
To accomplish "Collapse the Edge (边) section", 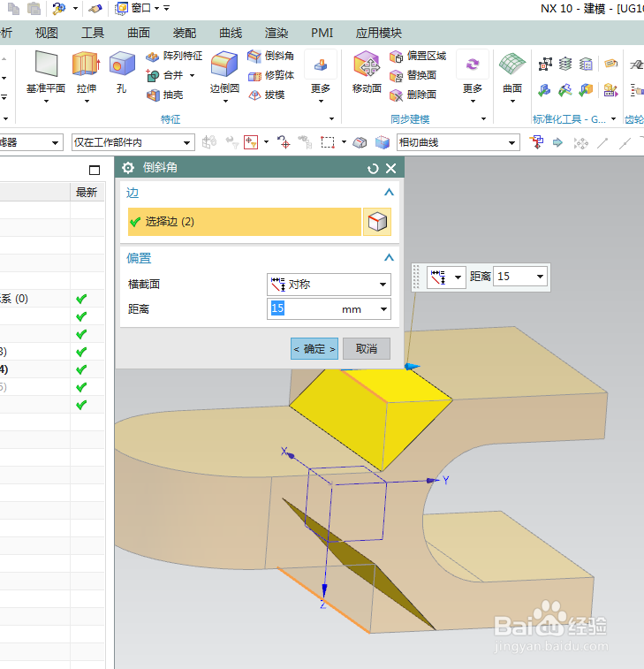I will click(x=389, y=193).
